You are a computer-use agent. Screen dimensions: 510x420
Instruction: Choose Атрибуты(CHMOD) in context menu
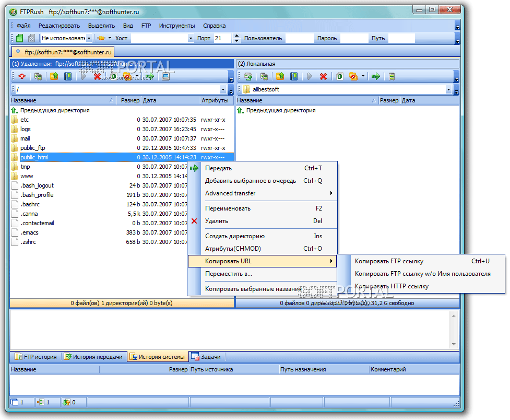263,249
